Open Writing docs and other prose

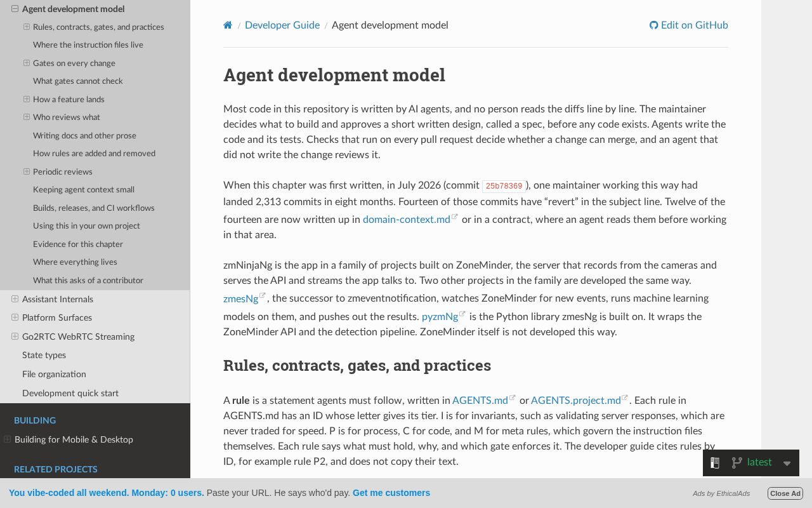[84, 135]
